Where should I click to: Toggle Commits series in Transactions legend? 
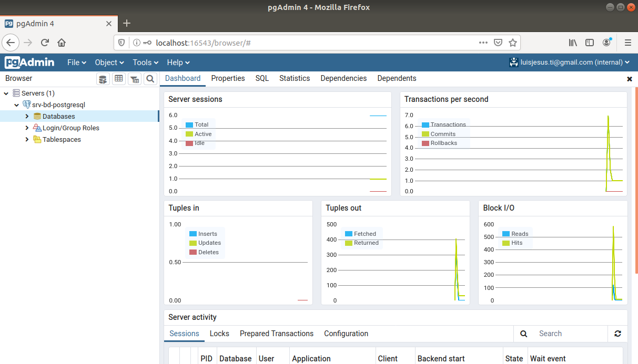pos(439,134)
